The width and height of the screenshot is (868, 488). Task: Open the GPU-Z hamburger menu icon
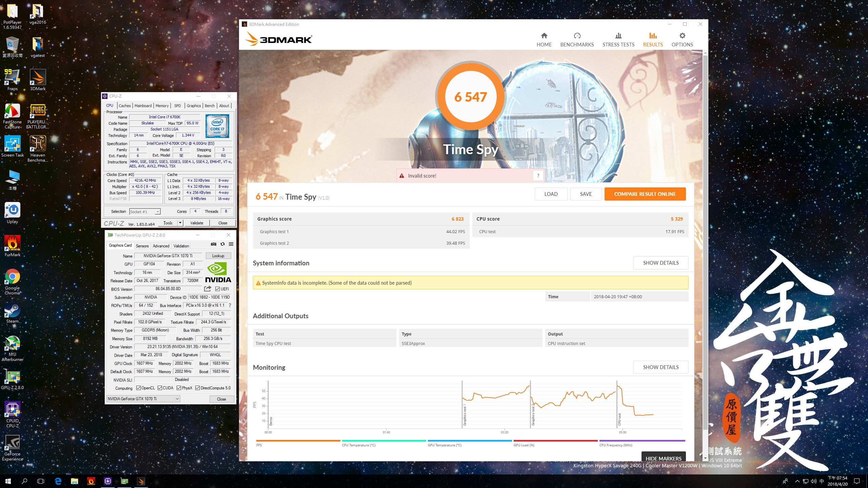point(231,244)
